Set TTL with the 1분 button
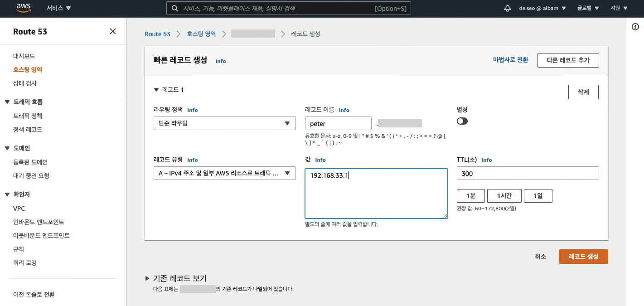This screenshot has height=306, width=644. [x=471, y=196]
